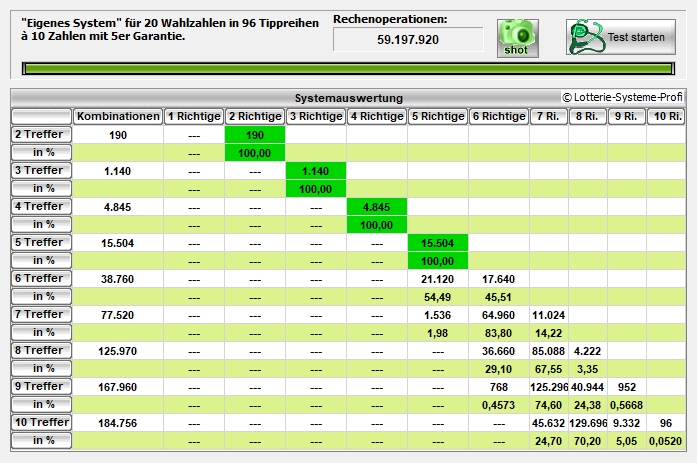Click the cell value 9.332
Screen dimensions: 697x463
pos(626,423)
